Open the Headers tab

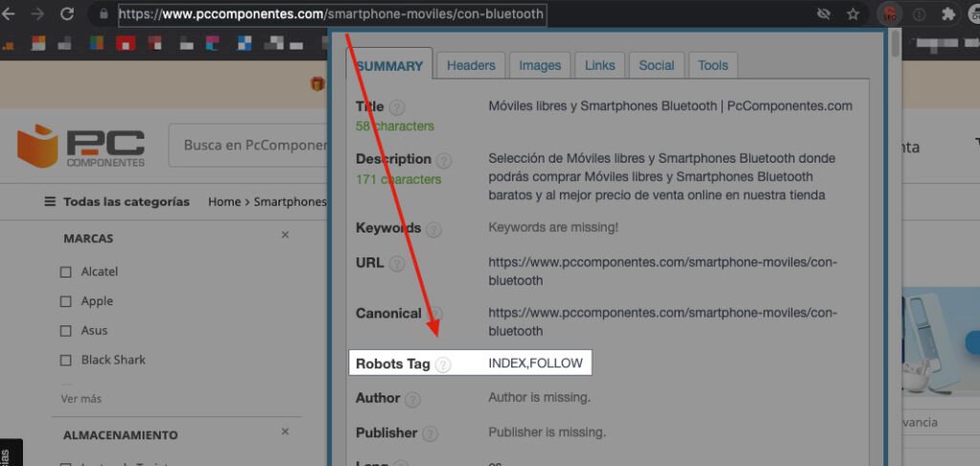(471, 66)
